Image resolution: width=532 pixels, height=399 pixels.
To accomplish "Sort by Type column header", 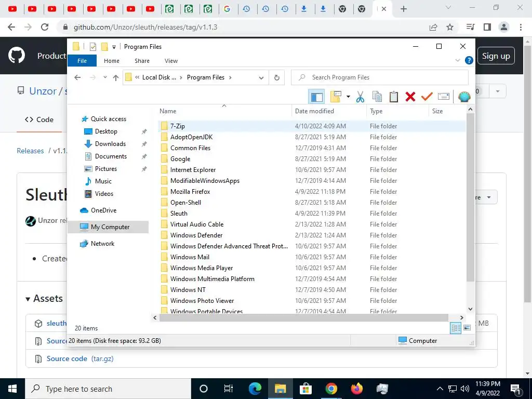I will [397, 111].
